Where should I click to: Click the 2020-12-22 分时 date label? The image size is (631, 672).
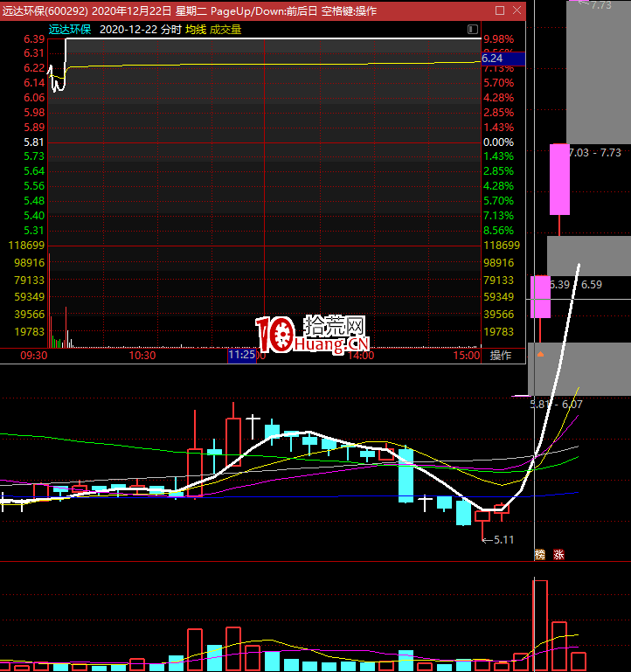tap(141, 30)
